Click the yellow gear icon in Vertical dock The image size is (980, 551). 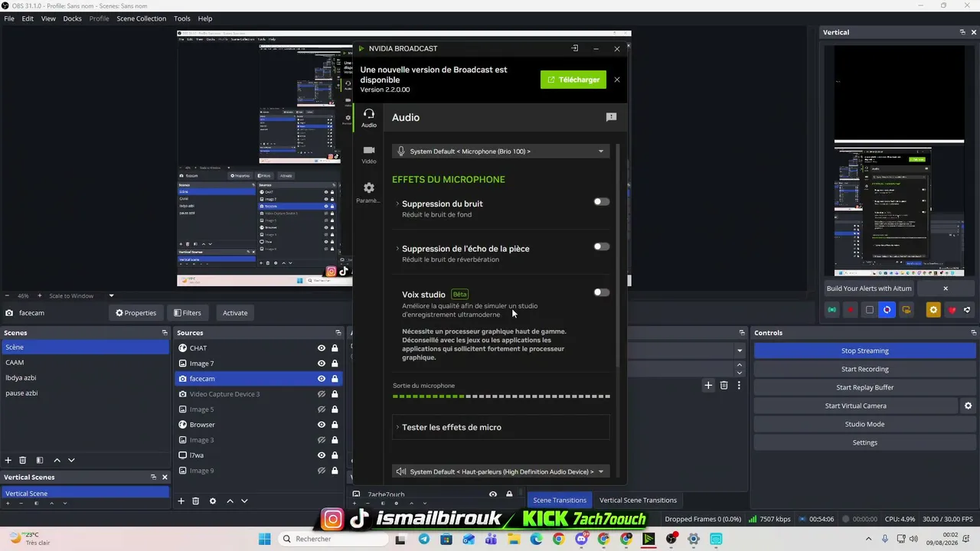click(x=933, y=310)
